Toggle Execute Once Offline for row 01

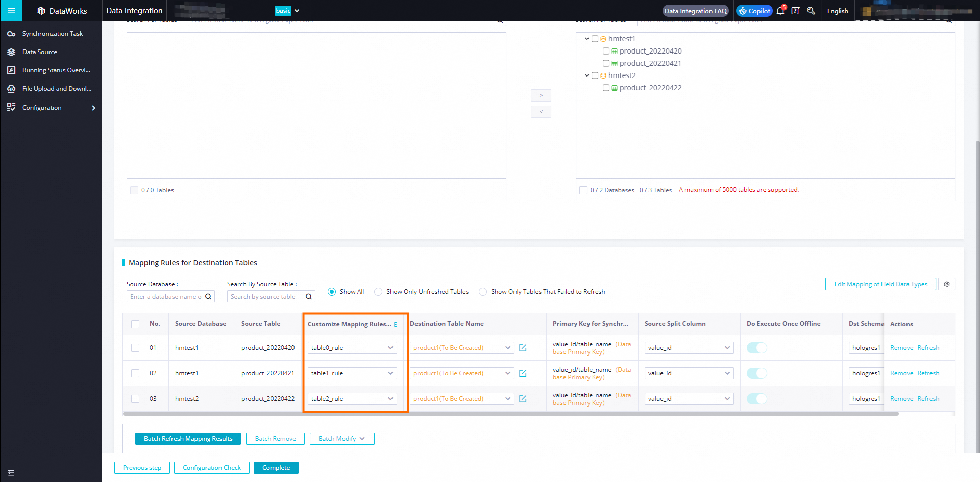(757, 348)
